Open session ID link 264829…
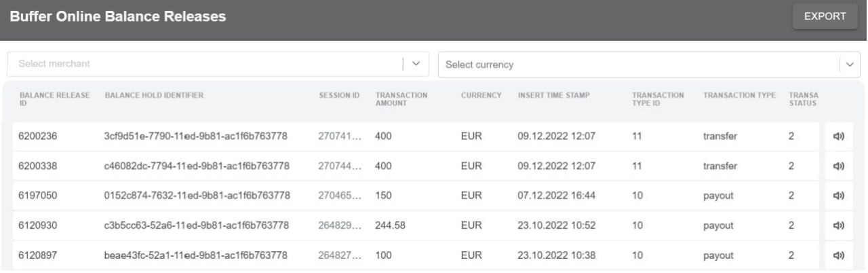The width and height of the screenshot is (868, 273). point(340,226)
